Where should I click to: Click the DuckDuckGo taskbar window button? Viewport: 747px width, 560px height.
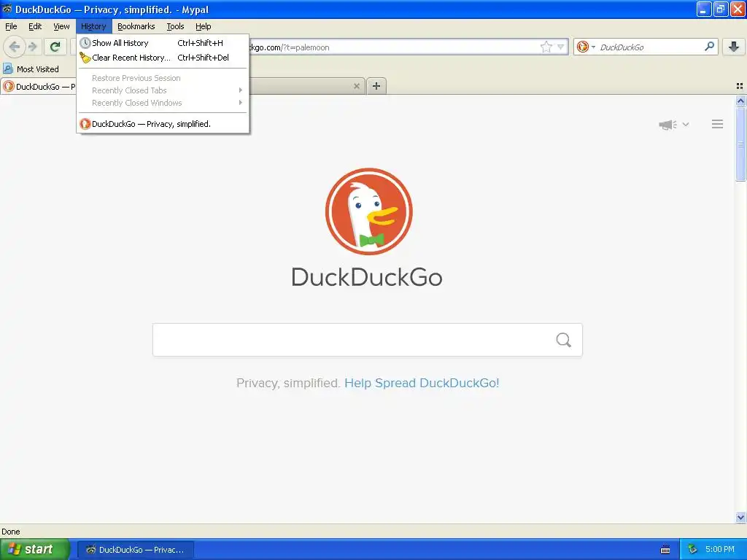(x=135, y=550)
